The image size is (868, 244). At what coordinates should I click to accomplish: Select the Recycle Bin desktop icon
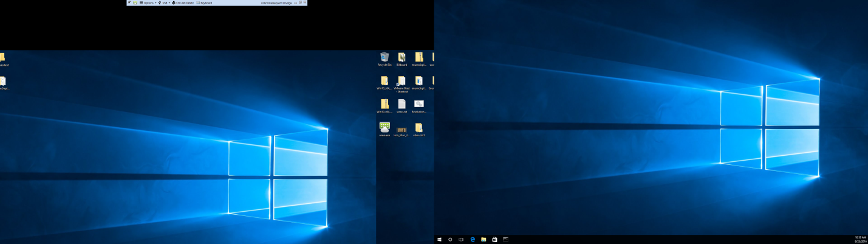pos(384,59)
